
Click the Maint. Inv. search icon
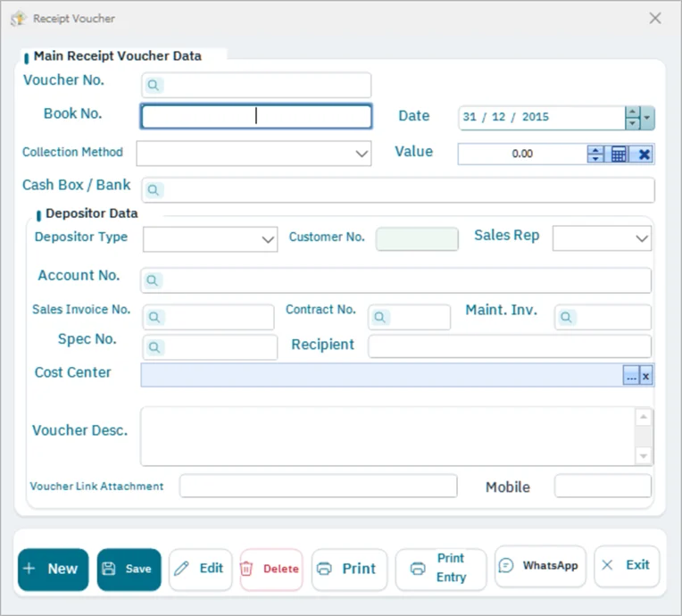click(x=566, y=317)
